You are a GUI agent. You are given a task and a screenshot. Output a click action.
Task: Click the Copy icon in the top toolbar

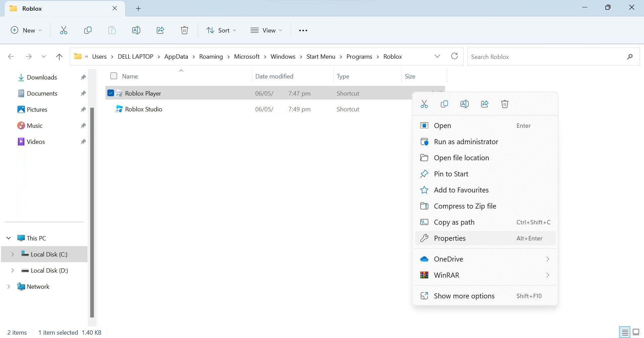click(x=88, y=30)
